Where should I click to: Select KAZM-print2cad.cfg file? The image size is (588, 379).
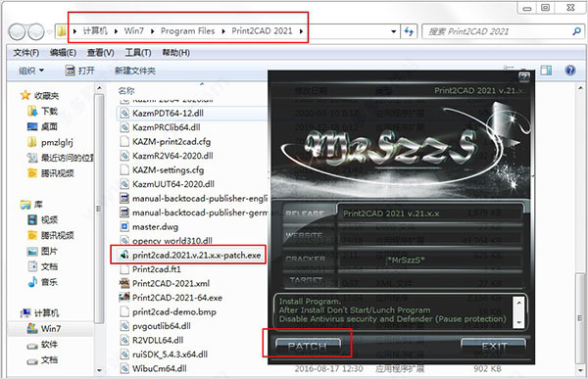pyautogui.click(x=171, y=142)
